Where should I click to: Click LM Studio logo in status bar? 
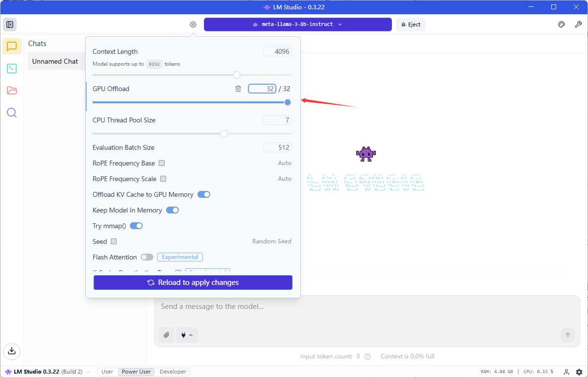click(x=8, y=372)
